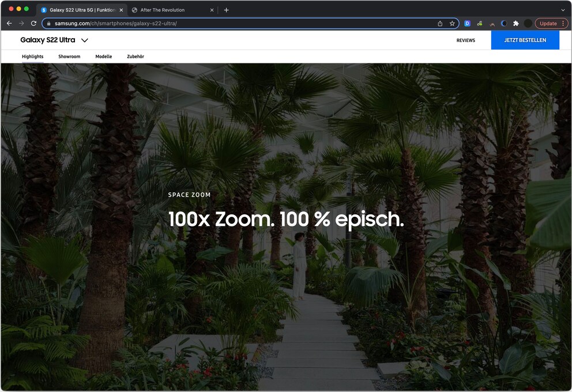Click the dark crescent moon extension icon
The image size is (572, 392).
click(504, 23)
